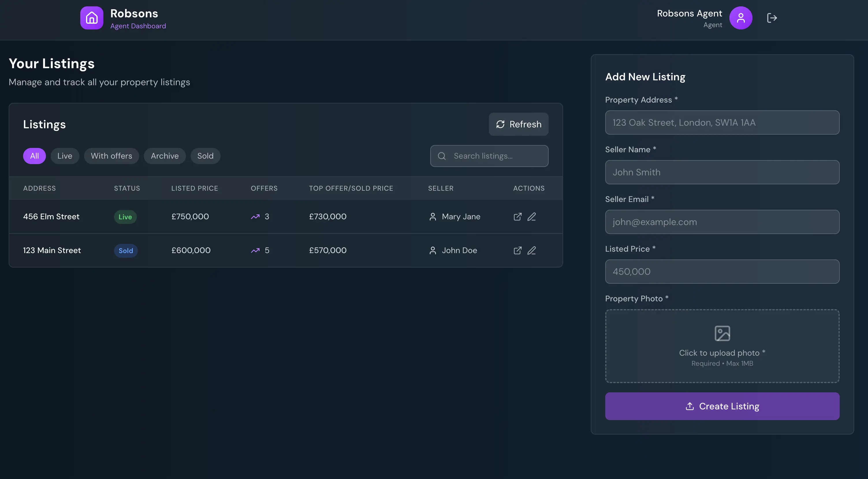Image resolution: width=868 pixels, height=479 pixels.
Task: Edit the 456 Elm Street listing
Action: (532, 217)
